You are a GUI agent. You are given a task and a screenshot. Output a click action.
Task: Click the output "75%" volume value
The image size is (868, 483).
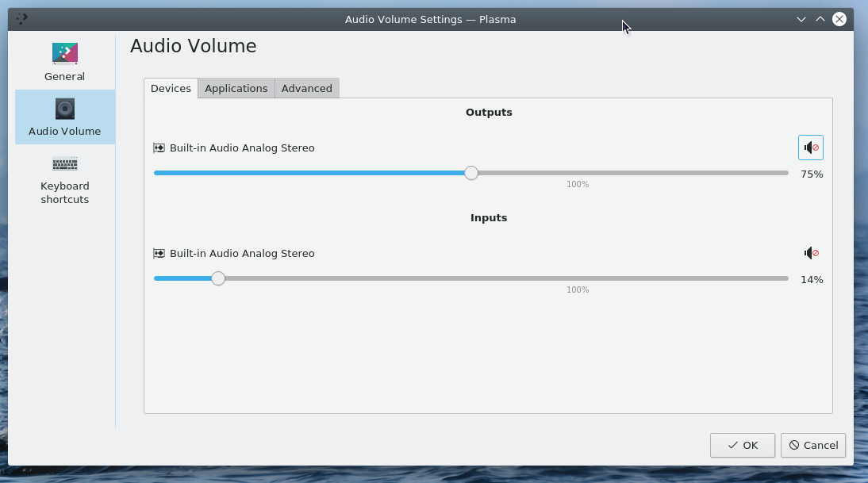(x=812, y=174)
